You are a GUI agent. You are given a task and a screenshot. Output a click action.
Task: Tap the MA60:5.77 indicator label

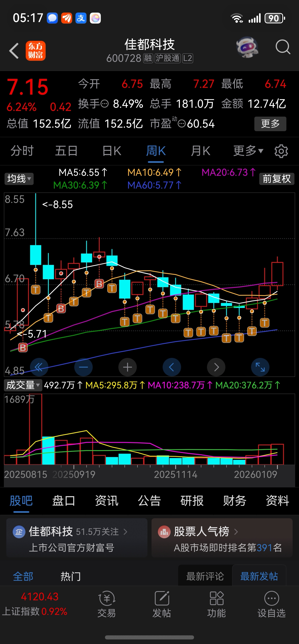pos(155,185)
